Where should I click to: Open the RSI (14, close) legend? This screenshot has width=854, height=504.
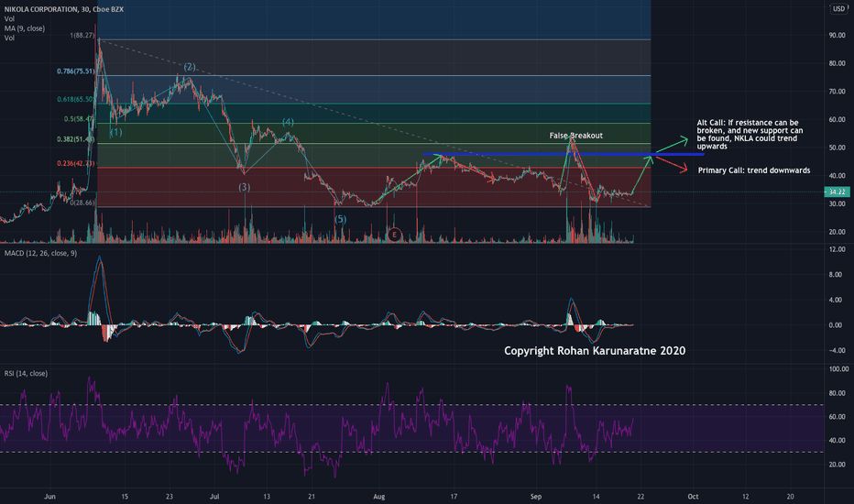[x=26, y=373]
